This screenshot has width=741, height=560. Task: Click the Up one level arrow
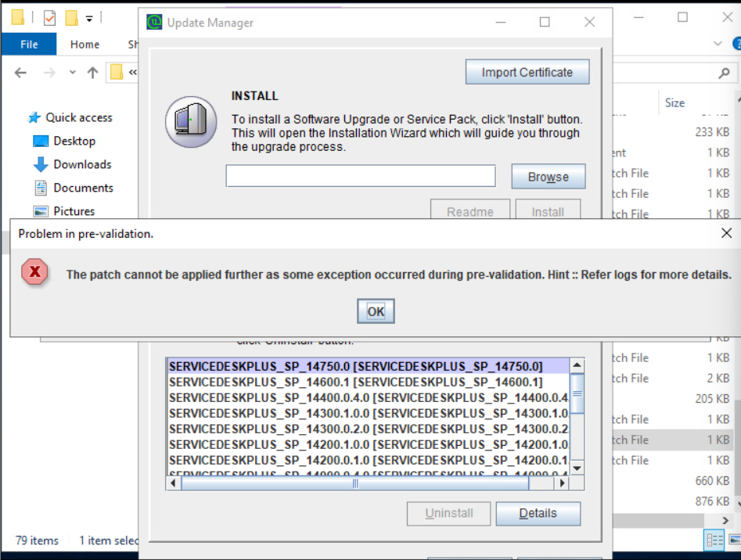pos(92,73)
